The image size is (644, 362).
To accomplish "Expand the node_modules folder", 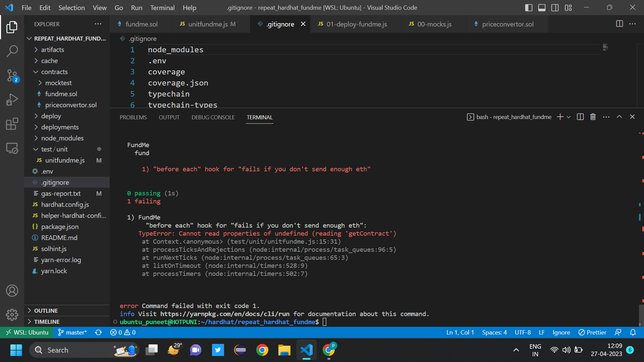I will coord(67,138).
